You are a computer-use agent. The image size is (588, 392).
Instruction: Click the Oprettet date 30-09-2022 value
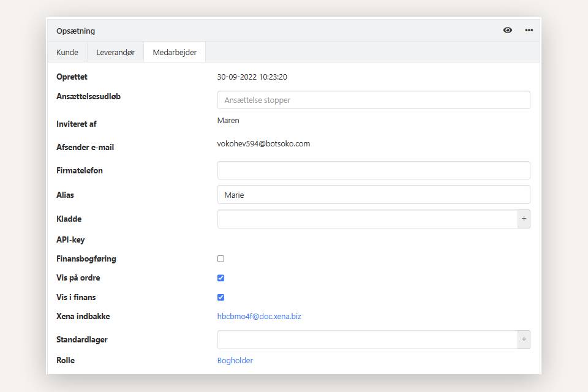tap(252, 77)
